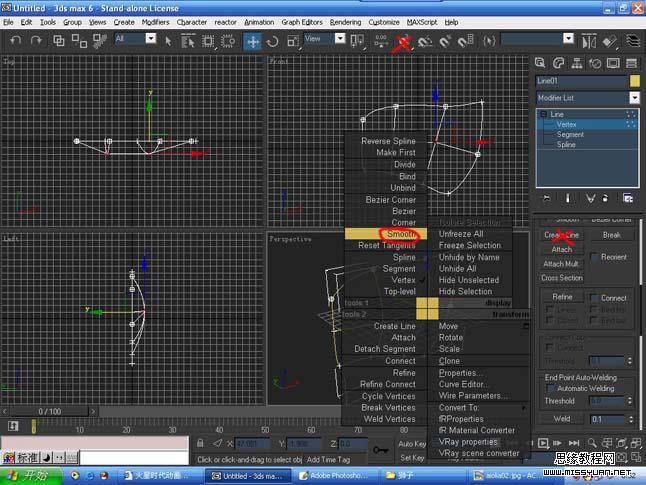646x485 pixels.
Task: Switch to the Utilities command panel tab
Action: coord(631,63)
